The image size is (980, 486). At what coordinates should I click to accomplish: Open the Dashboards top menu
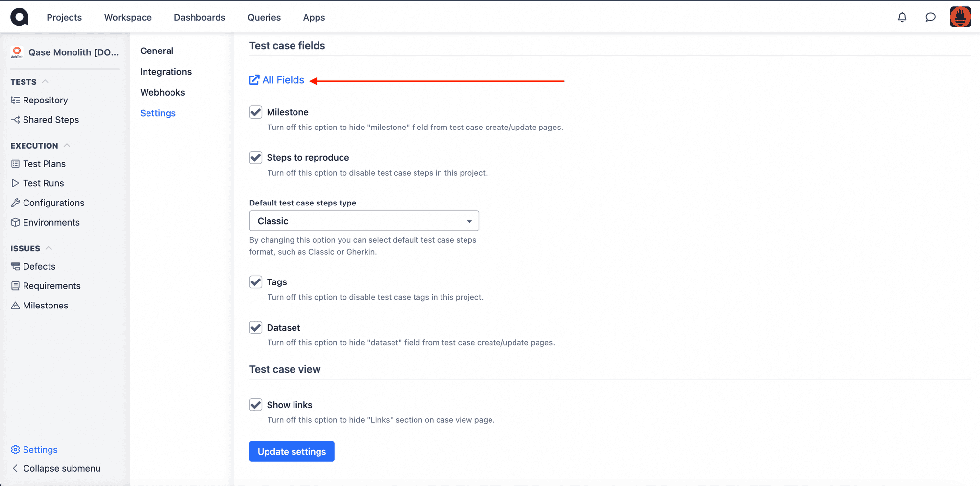[199, 17]
